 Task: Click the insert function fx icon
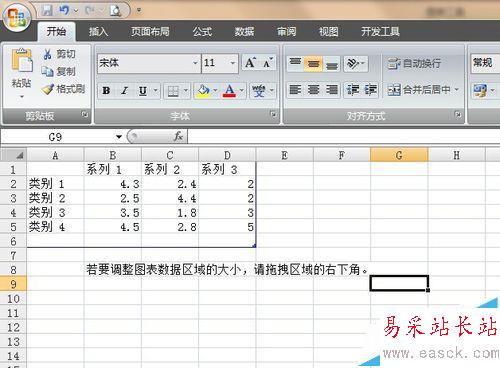178,136
